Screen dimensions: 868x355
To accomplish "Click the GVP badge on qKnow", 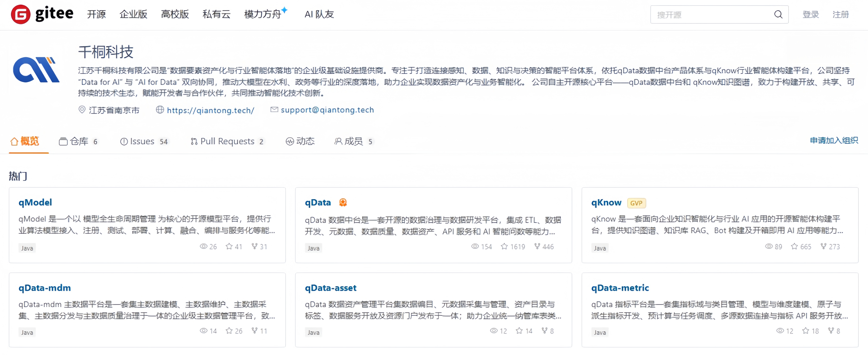I will [636, 203].
